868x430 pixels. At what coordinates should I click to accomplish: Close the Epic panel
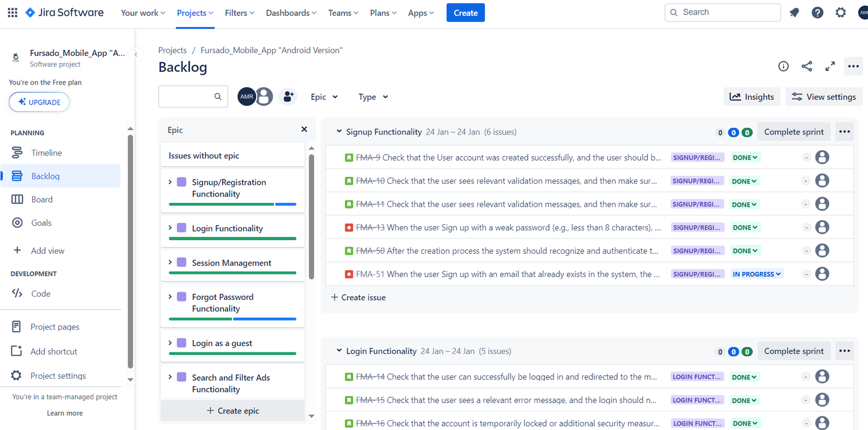point(304,130)
